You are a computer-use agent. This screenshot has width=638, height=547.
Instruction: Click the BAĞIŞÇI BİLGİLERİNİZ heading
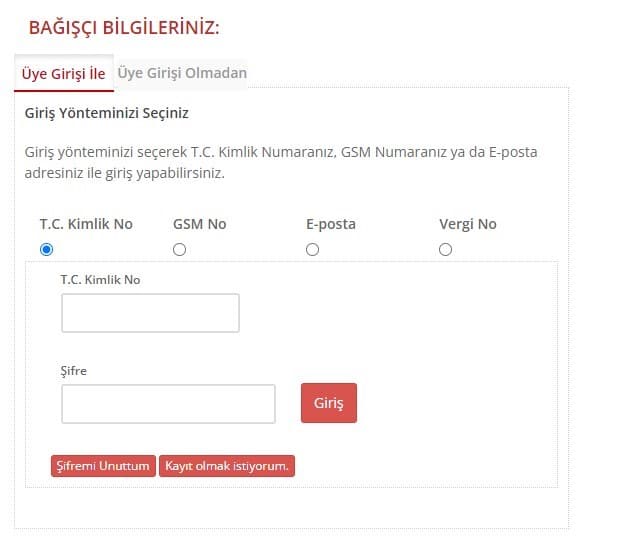124,27
